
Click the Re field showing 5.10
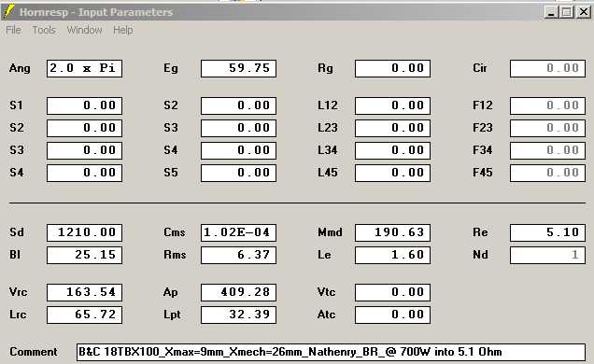(548, 232)
